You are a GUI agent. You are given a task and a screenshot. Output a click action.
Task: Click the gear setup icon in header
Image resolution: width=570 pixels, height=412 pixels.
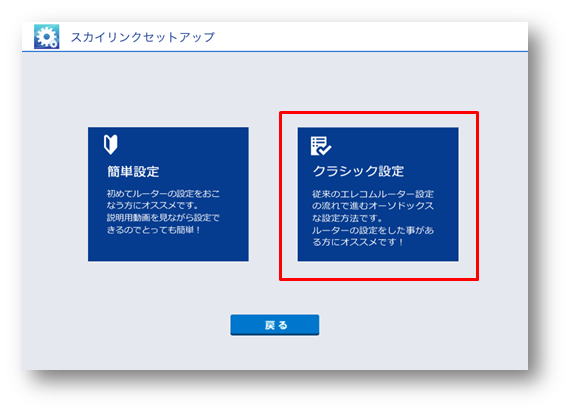tap(47, 37)
